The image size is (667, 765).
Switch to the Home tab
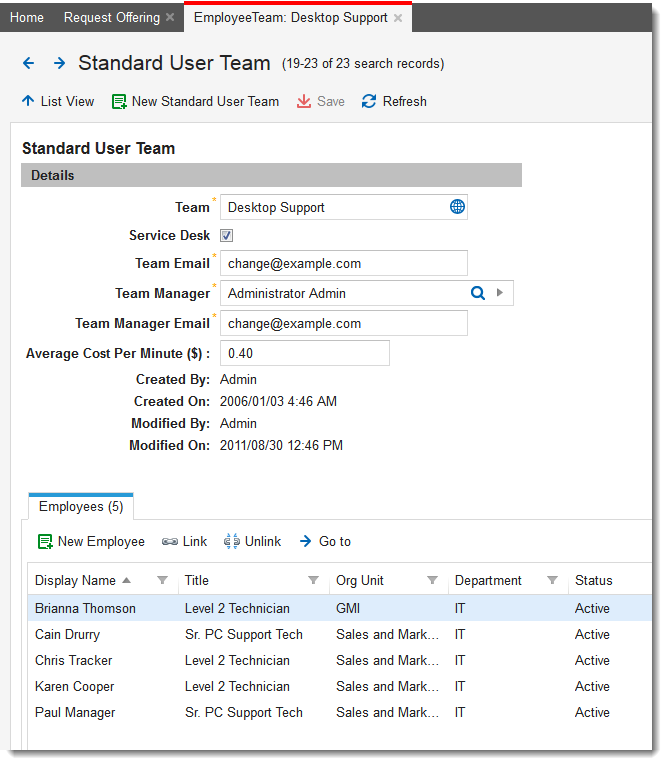[26, 17]
